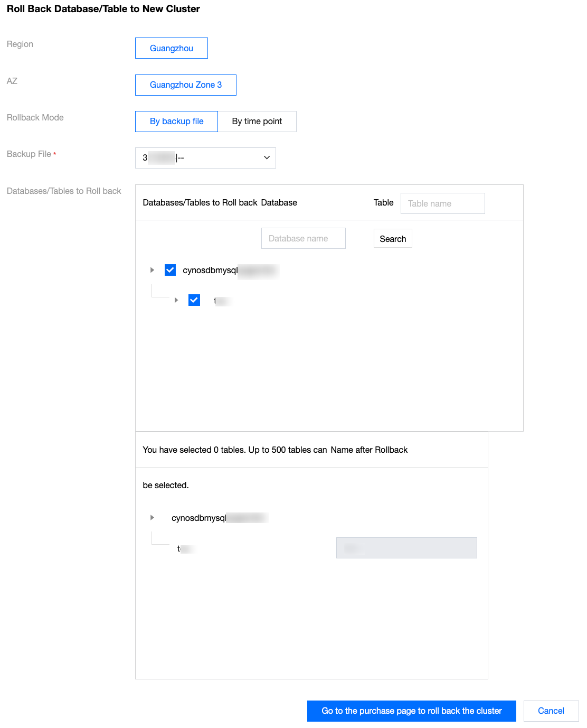
Task: Choose the Guangzhou region
Action: (172, 48)
